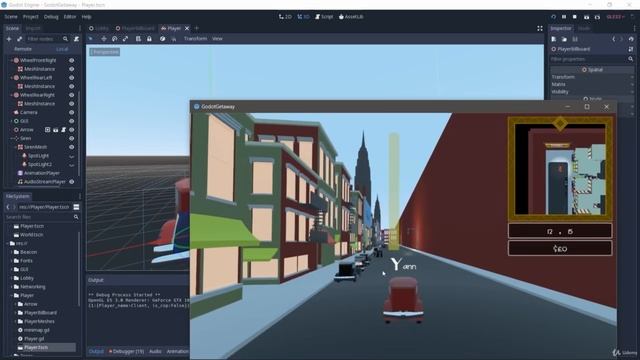Collapse the Player folder in FileSystem
640x360 pixels.
tap(11, 295)
